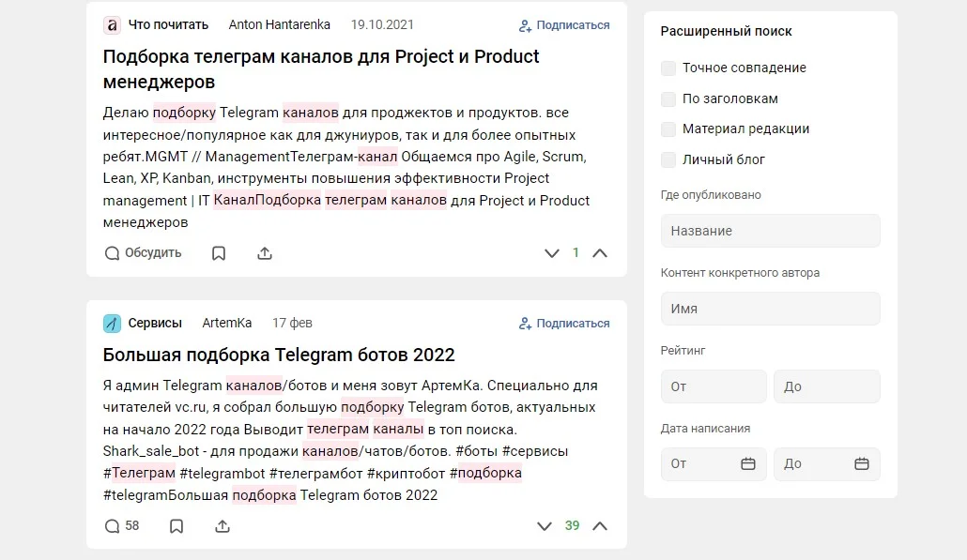Check the 'По заголовкам' option
The image size is (967, 560).
point(668,98)
